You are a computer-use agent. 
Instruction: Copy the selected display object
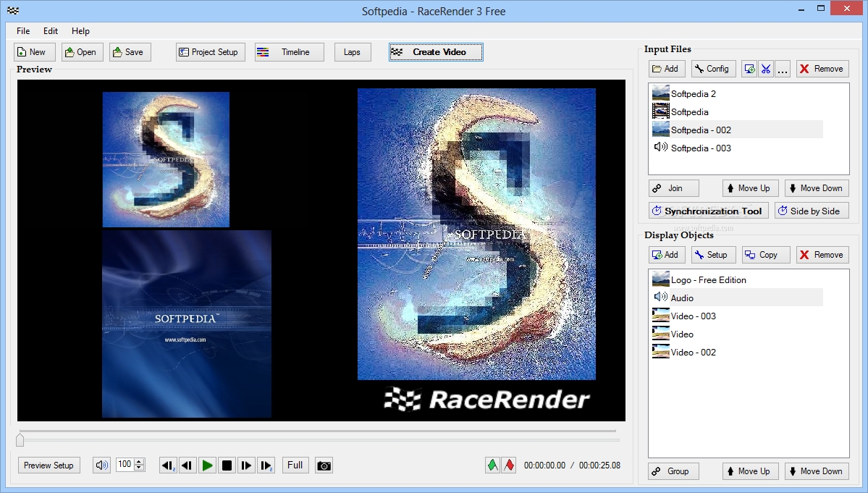point(766,255)
